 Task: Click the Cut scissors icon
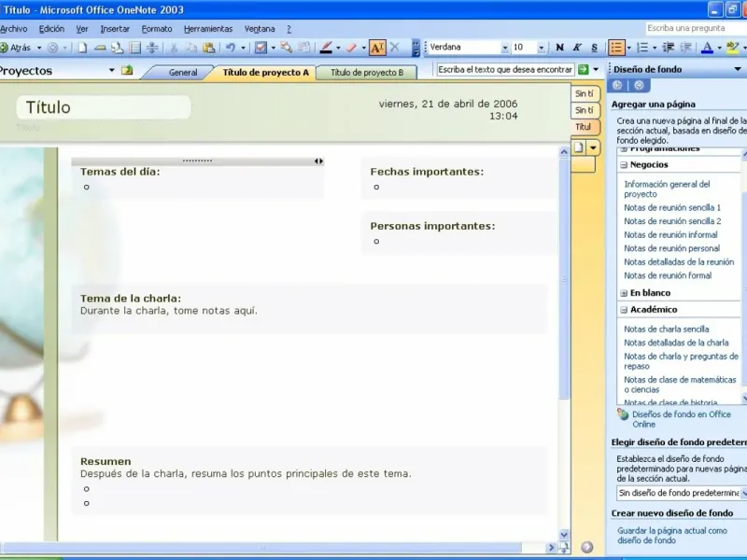(174, 48)
